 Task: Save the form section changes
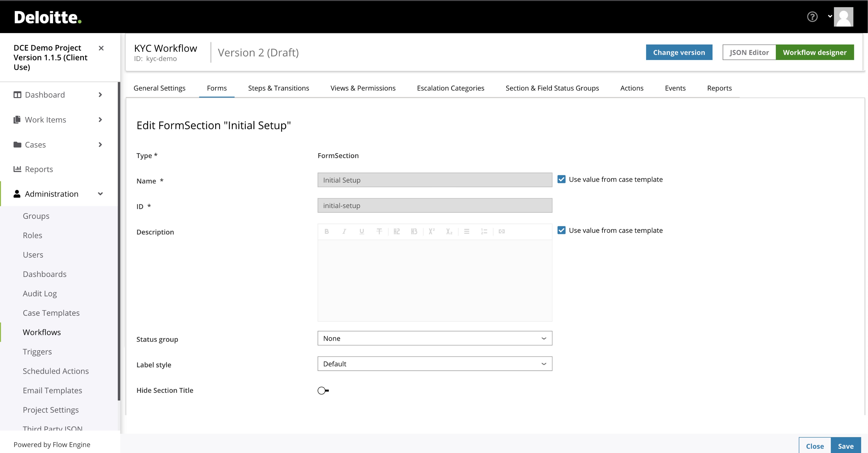tap(845, 446)
